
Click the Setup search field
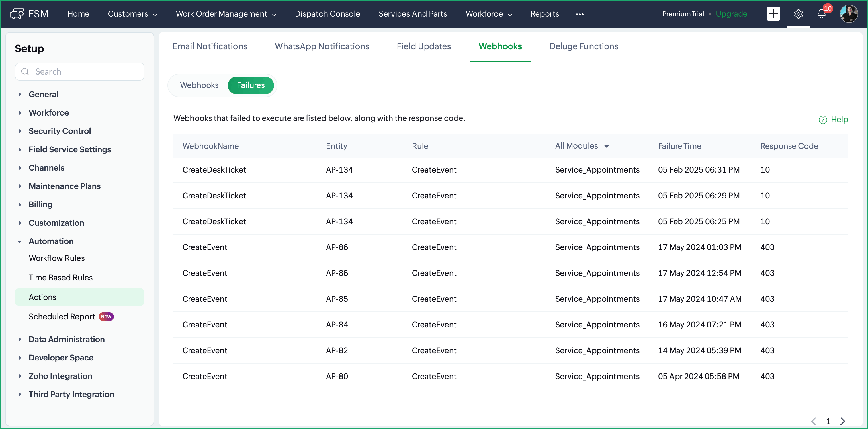pos(80,71)
